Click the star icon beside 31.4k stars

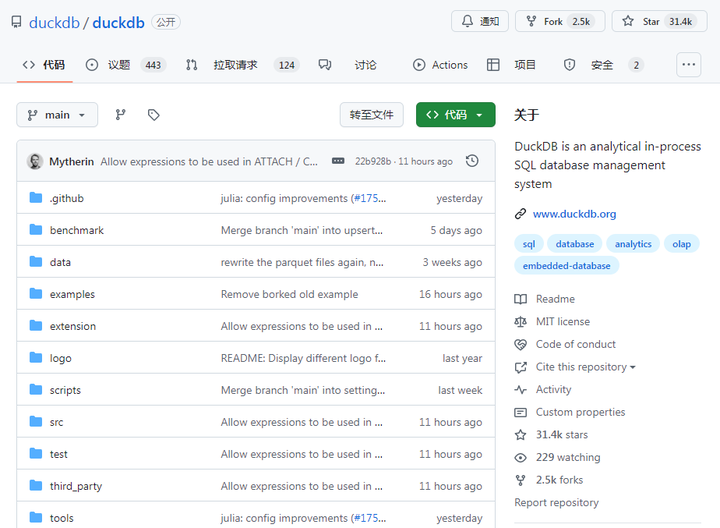point(520,435)
